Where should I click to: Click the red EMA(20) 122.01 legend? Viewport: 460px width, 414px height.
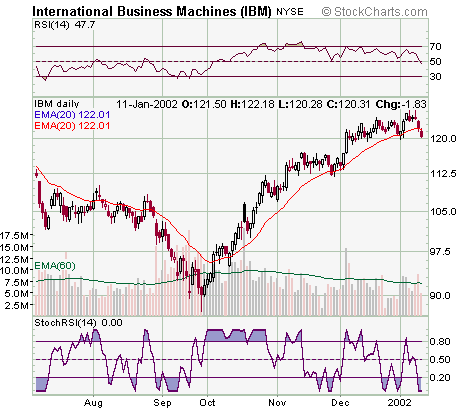[72, 126]
